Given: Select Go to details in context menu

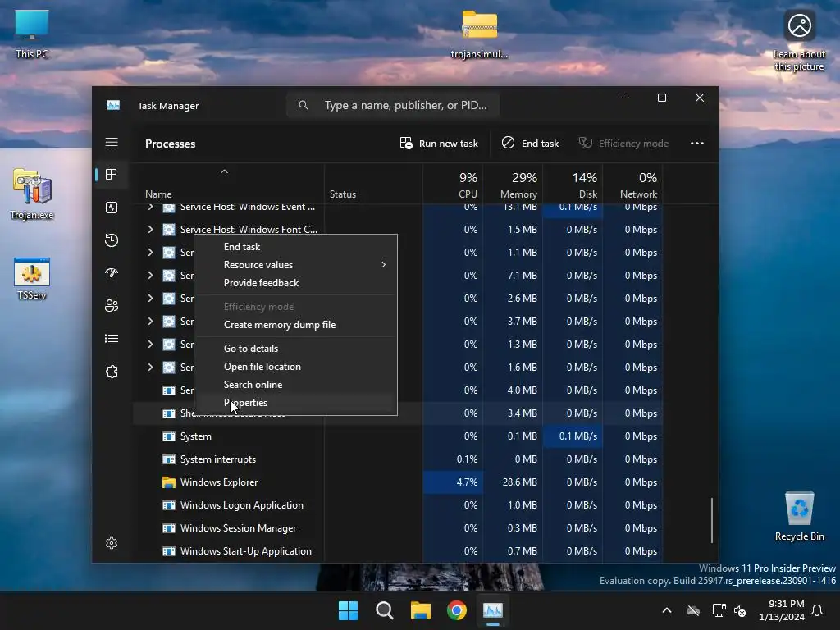Looking at the screenshot, I should pos(295,348).
